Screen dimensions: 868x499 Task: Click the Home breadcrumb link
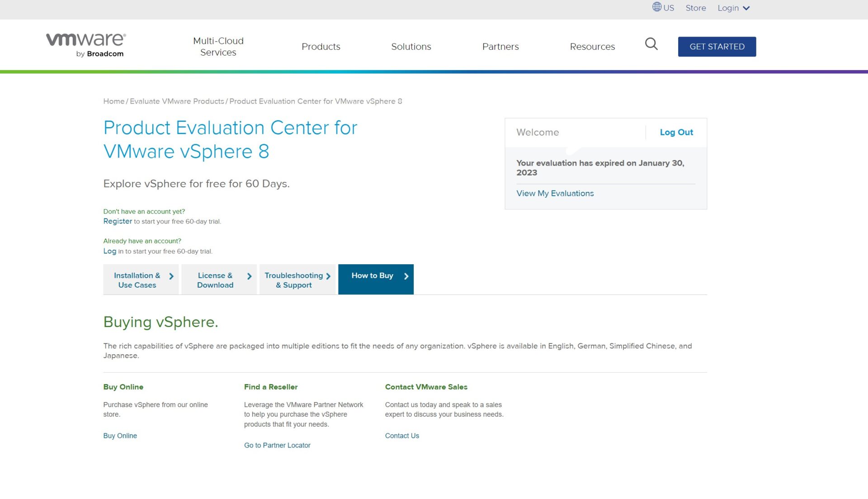point(113,101)
